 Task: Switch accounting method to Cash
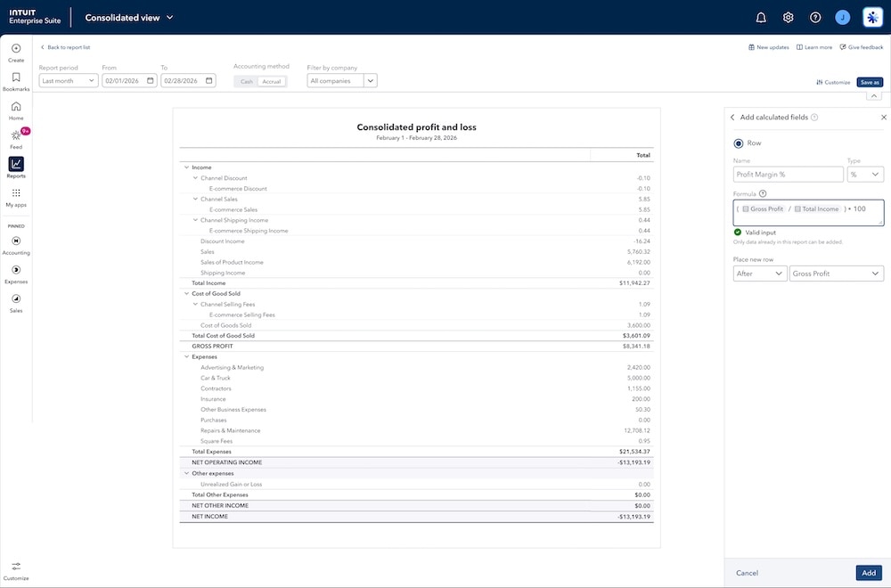coord(247,81)
